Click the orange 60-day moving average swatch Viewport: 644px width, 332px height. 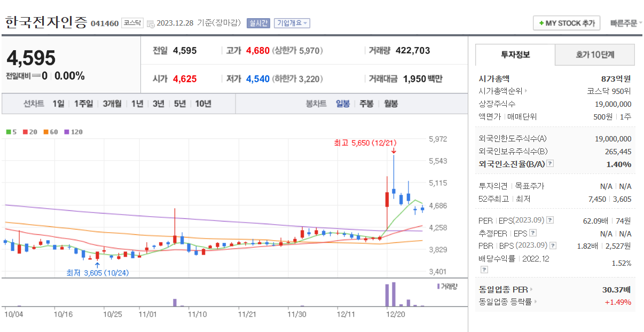[x=46, y=132]
